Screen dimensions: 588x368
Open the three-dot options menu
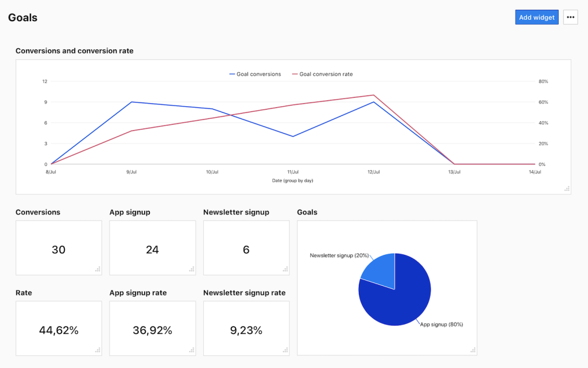(x=570, y=17)
